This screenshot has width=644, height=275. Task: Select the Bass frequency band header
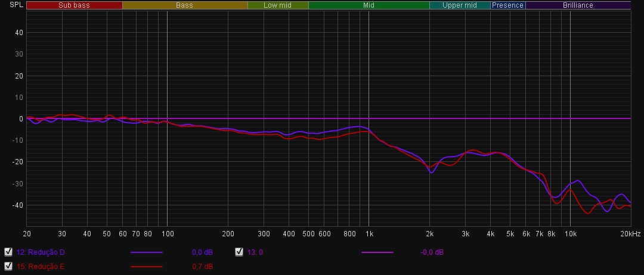click(x=184, y=5)
